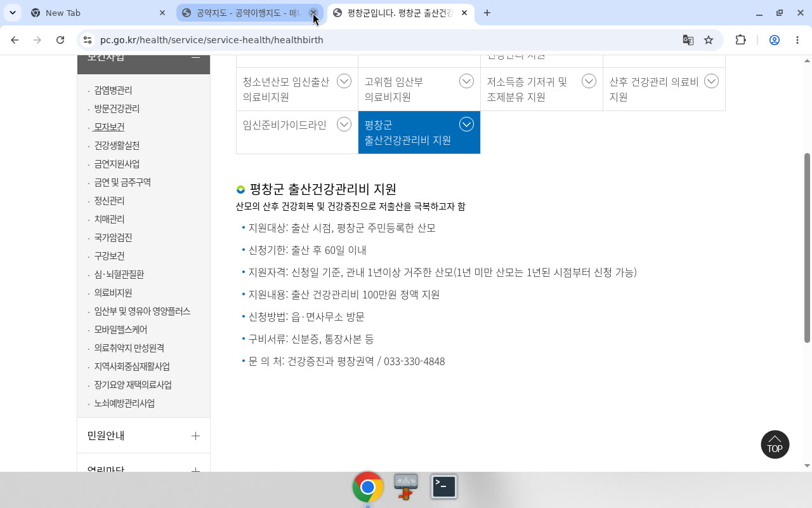Open the Extensions puzzle icon

tap(740, 40)
